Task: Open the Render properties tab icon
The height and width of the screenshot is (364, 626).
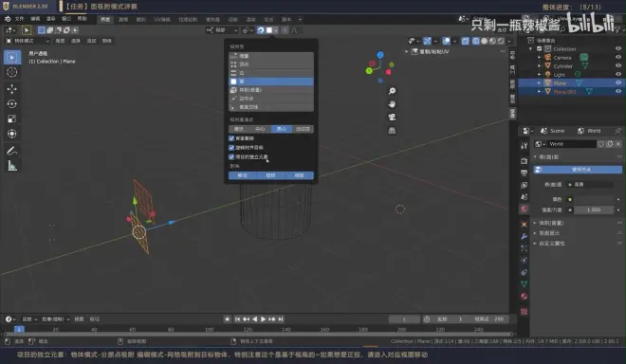Action: 525,161
